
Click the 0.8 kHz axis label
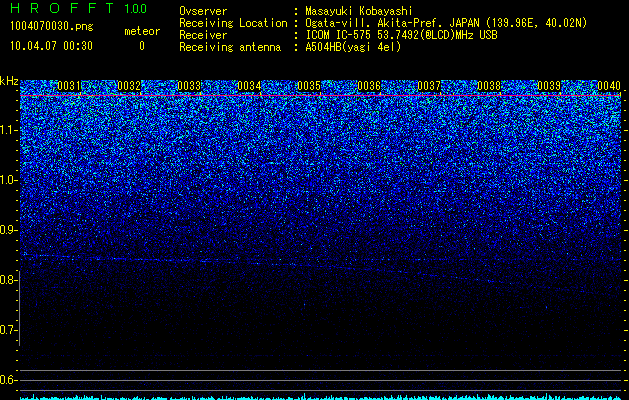(8, 280)
